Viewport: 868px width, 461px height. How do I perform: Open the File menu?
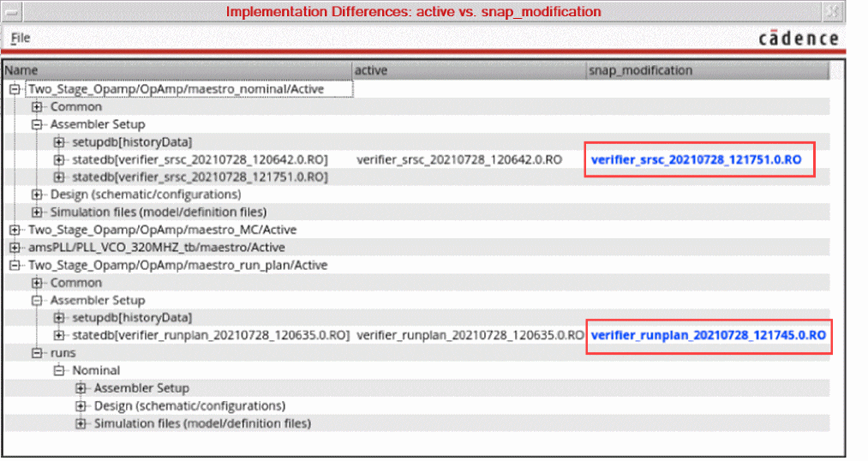pos(21,38)
